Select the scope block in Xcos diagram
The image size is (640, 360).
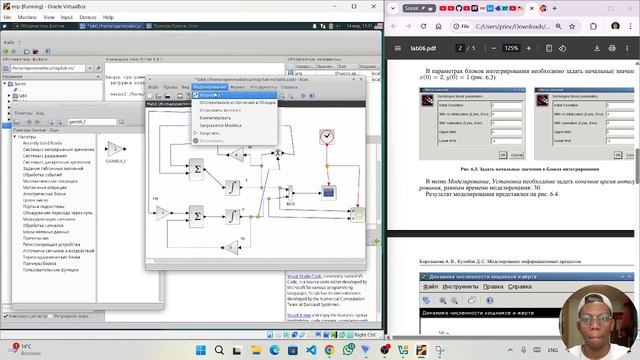[x=329, y=192]
